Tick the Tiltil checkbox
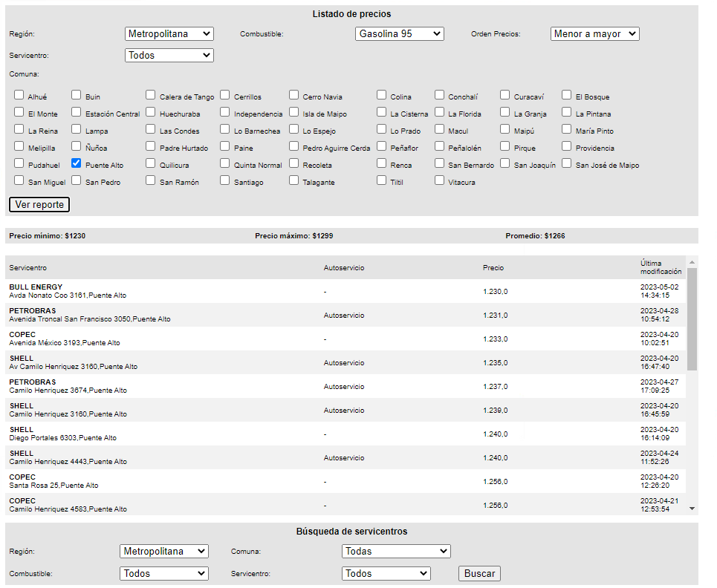The width and height of the screenshot is (717, 588). click(381, 180)
